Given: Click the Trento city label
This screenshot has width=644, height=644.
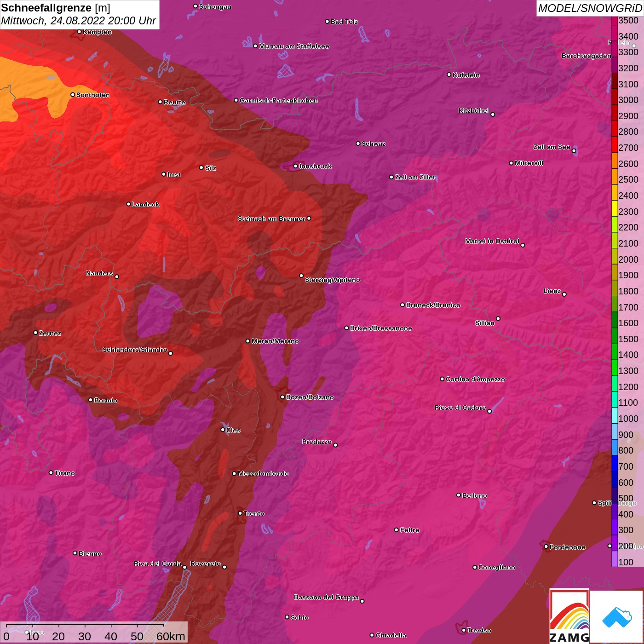Looking at the screenshot, I should (x=254, y=513).
